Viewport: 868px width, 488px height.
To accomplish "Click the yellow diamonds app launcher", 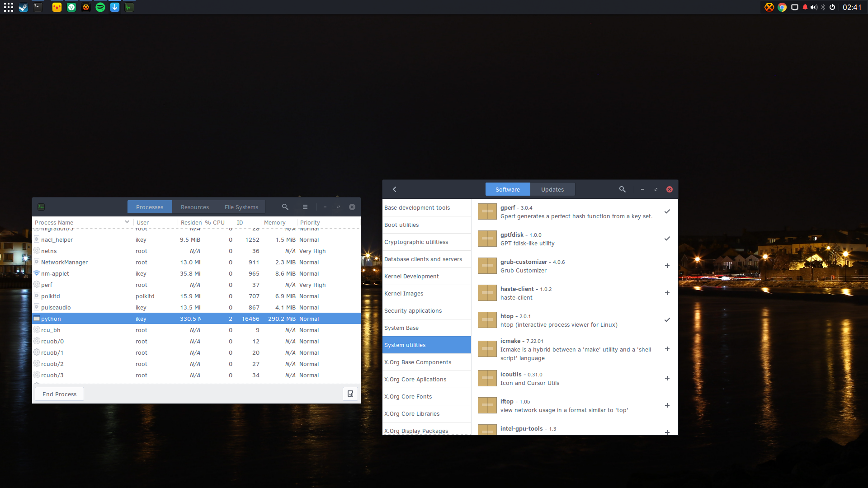I will [57, 7].
